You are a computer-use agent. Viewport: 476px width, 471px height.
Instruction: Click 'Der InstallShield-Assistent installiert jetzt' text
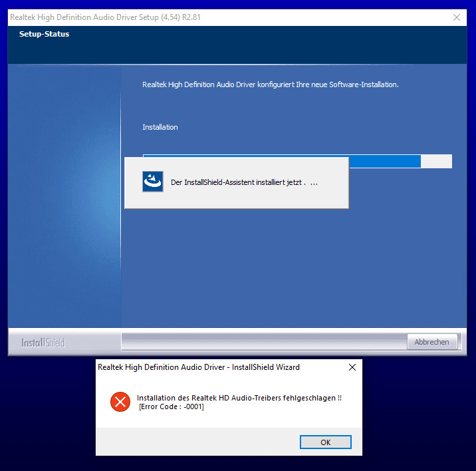(x=244, y=182)
